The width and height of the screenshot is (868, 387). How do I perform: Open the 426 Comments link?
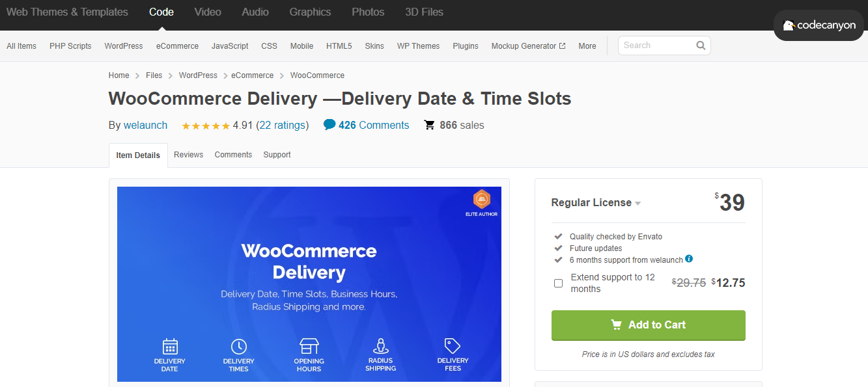(374, 126)
